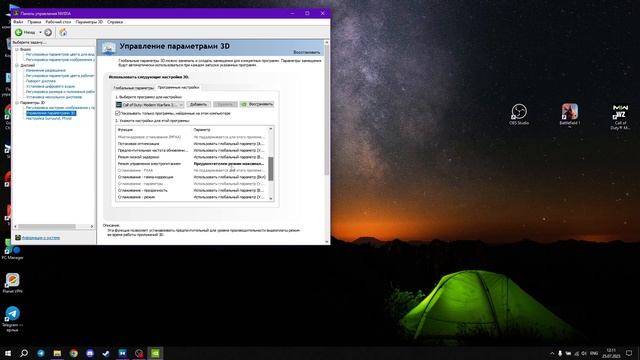Click the Добавить button

point(198,104)
